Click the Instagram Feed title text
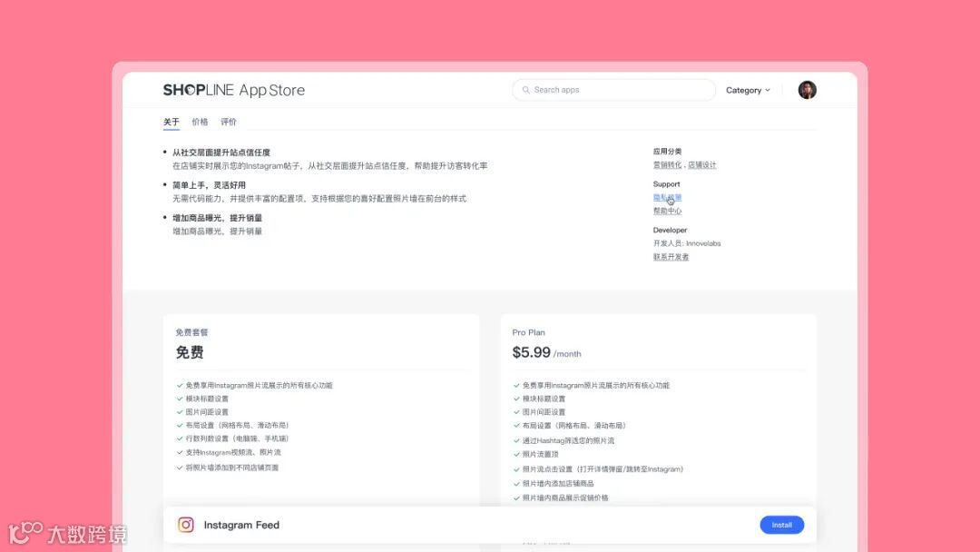The height and width of the screenshot is (552, 980). [x=241, y=525]
